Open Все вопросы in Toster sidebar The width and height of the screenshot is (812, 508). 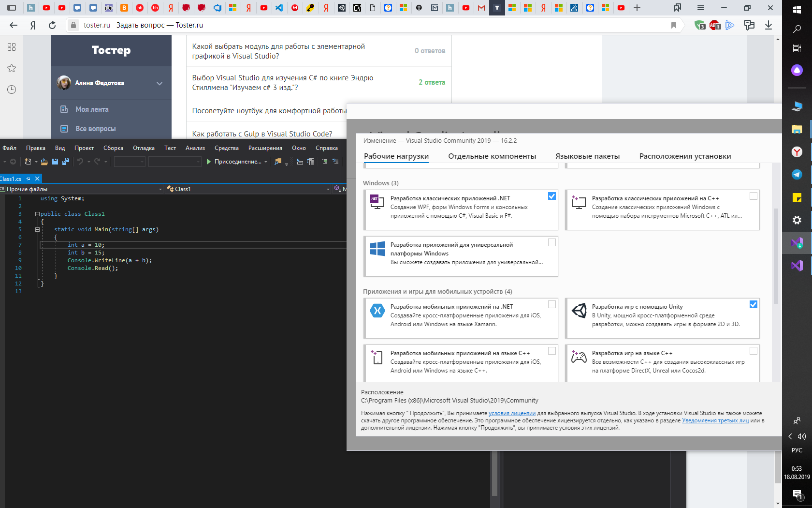pos(95,129)
